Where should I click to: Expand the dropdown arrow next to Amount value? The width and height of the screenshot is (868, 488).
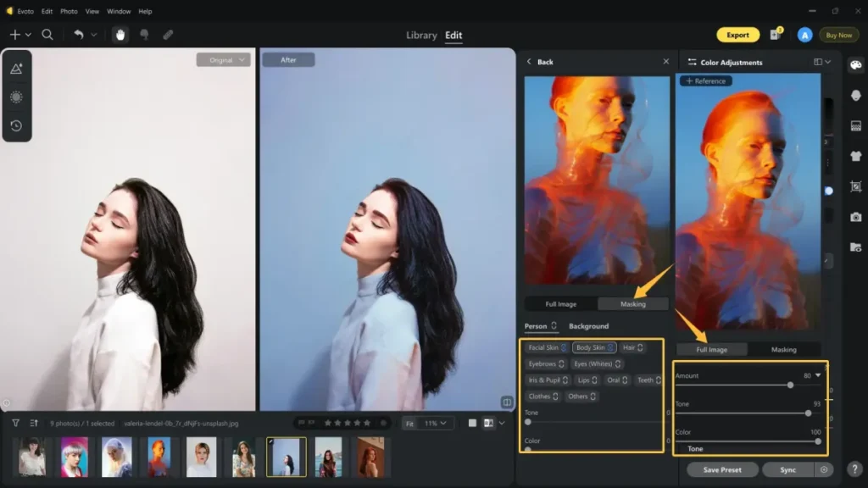point(818,375)
